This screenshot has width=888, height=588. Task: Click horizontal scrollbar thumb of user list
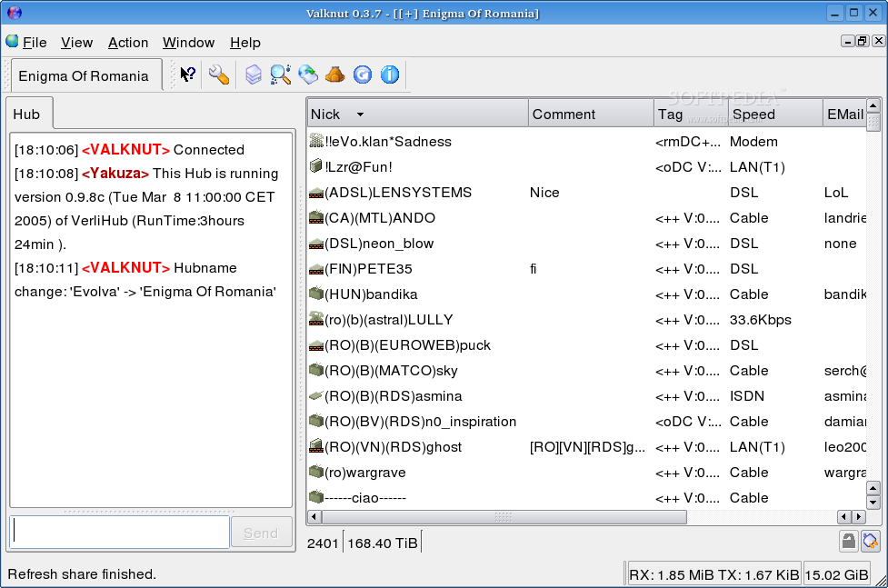pyautogui.click(x=504, y=516)
